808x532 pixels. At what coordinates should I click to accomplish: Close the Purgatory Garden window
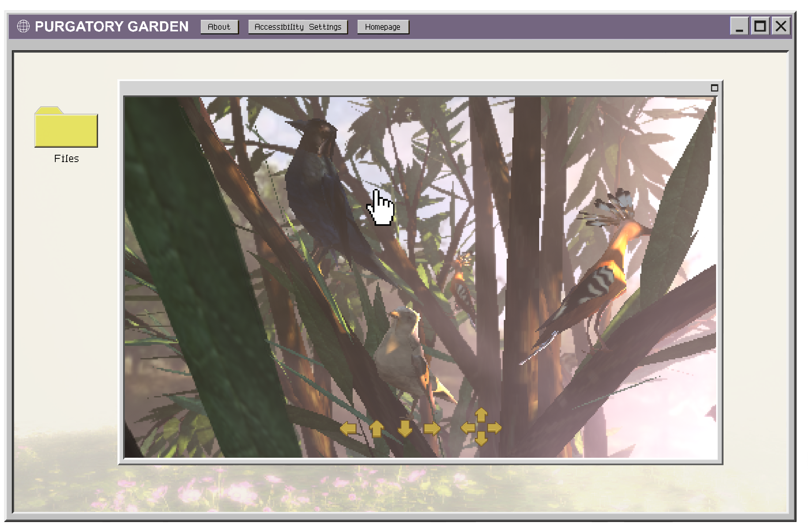[x=781, y=26]
